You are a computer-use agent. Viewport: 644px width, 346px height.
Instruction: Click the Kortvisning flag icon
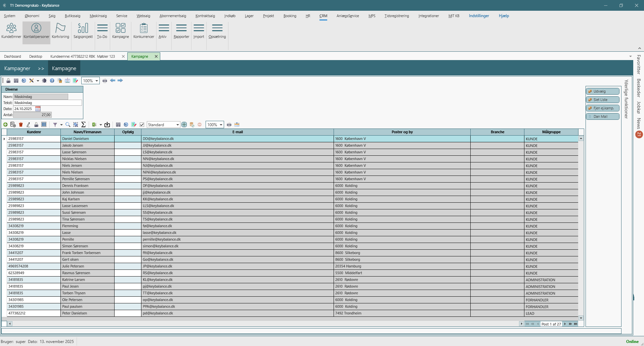pyautogui.click(x=60, y=31)
